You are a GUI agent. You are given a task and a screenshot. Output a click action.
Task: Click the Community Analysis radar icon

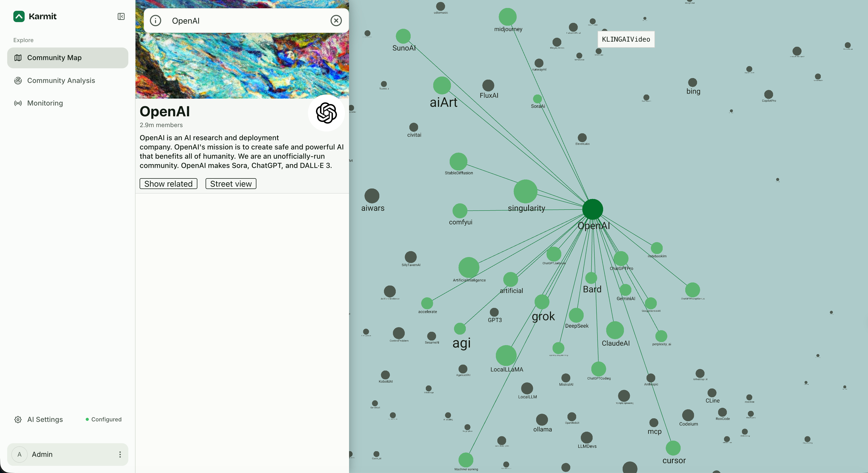pyautogui.click(x=18, y=81)
